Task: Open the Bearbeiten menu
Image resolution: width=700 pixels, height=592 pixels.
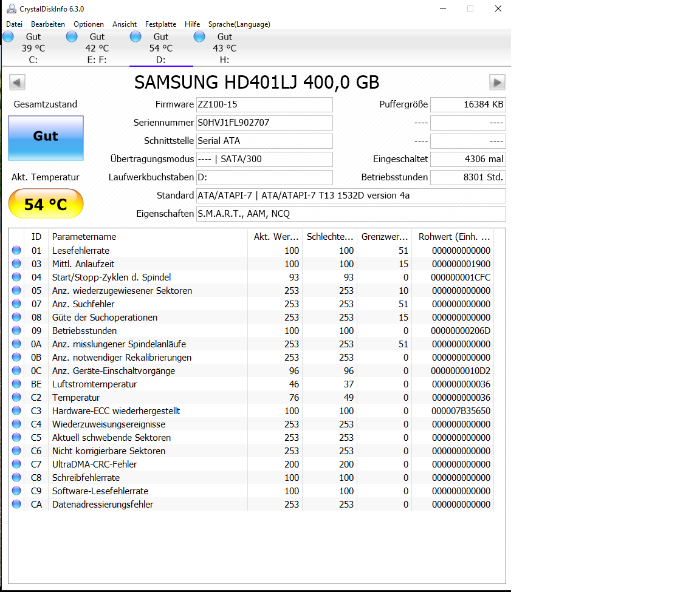Action: [x=48, y=24]
